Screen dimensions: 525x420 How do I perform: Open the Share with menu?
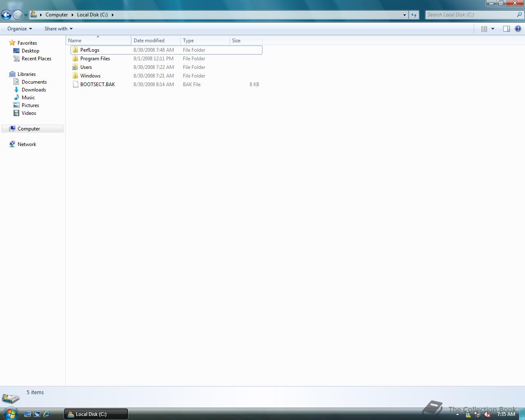(59, 29)
